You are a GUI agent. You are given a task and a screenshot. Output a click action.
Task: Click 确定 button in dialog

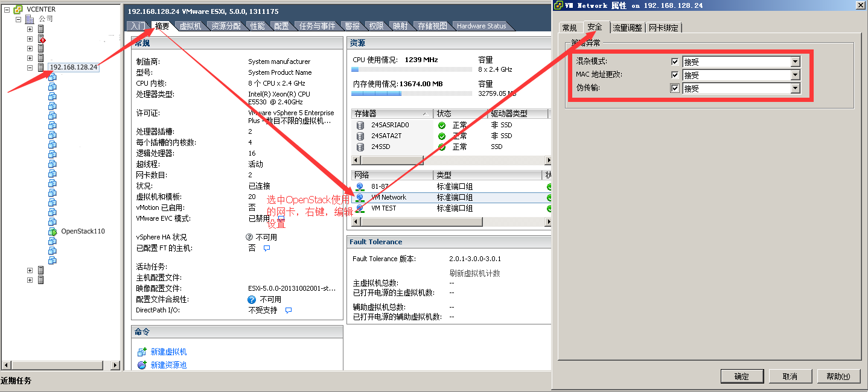click(742, 376)
